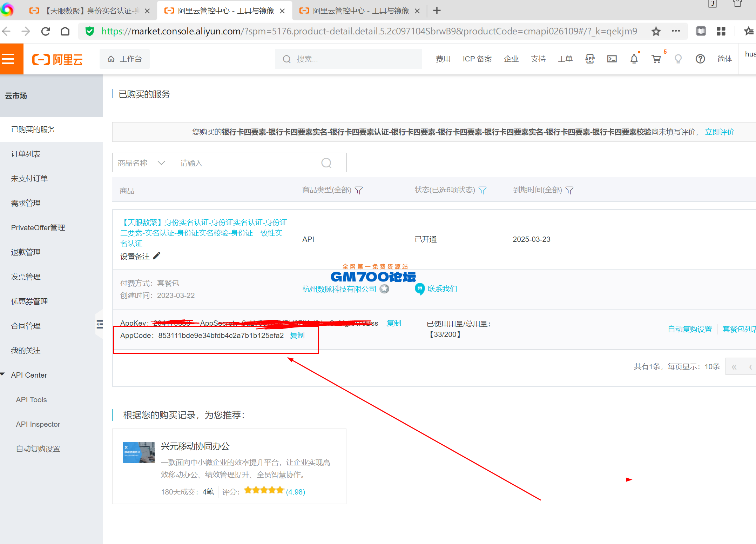This screenshot has width=756, height=544.
Task: Open the mobile APP download icon
Action: [x=589, y=59]
